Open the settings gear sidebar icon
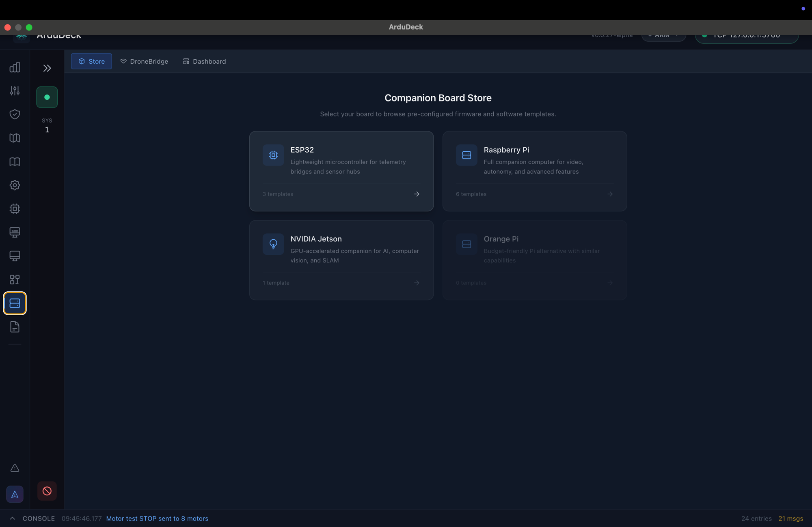The image size is (812, 527). [x=15, y=185]
